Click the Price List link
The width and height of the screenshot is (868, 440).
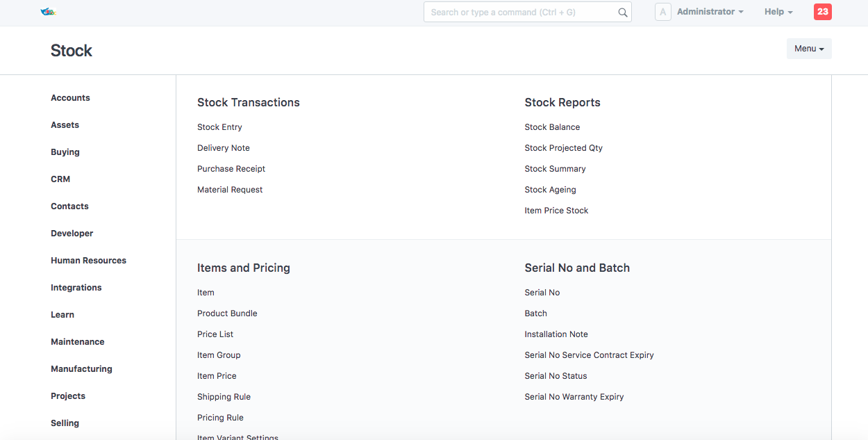215,334
